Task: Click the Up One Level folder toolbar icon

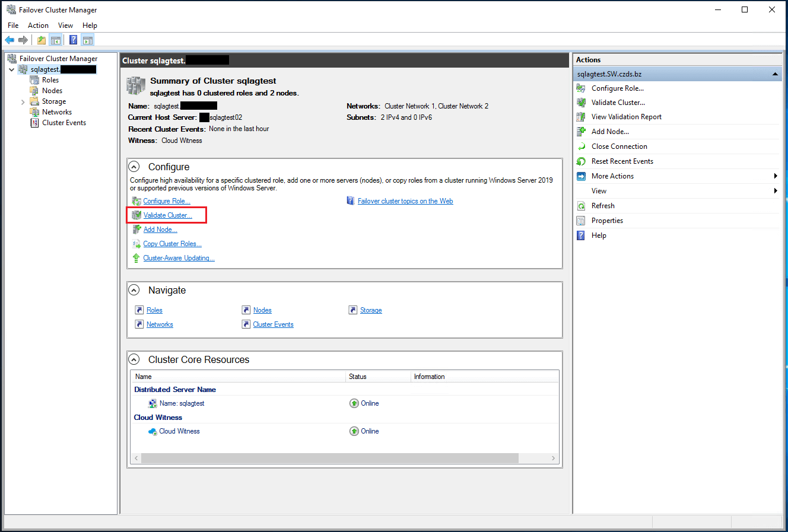Action: (42, 40)
